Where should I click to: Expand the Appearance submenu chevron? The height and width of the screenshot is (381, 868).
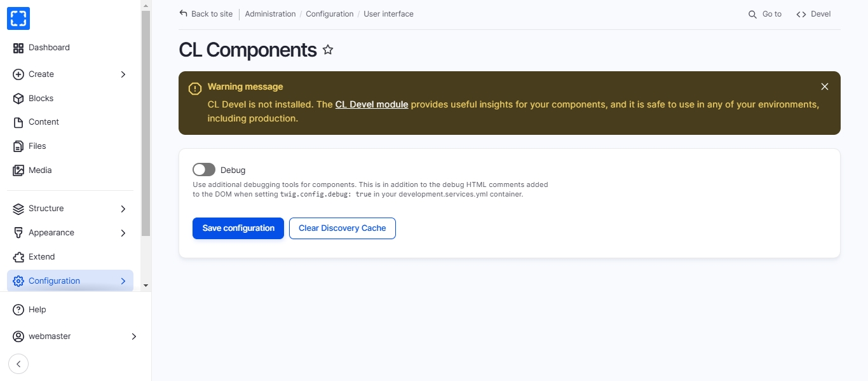pos(123,233)
